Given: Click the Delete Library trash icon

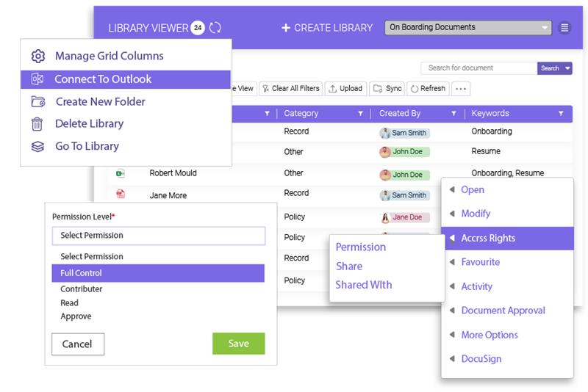Looking at the screenshot, I should (37, 124).
